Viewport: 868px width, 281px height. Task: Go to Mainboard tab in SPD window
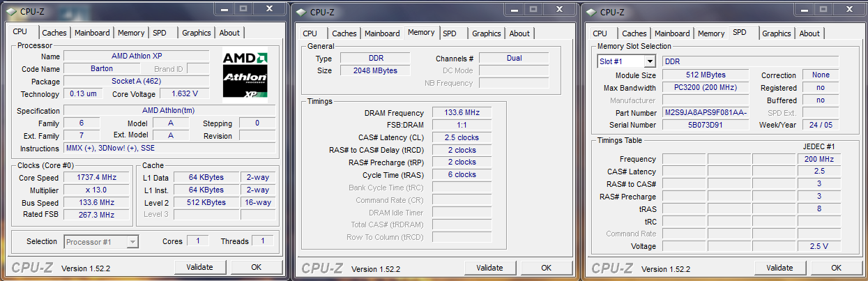[x=672, y=33]
